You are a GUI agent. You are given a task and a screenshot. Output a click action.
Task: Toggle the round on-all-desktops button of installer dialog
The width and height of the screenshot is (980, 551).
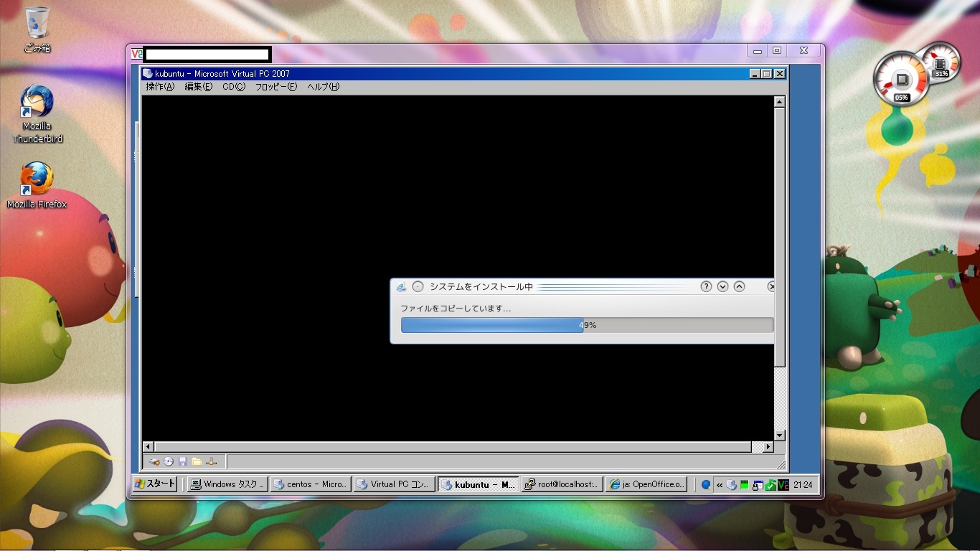point(418,287)
